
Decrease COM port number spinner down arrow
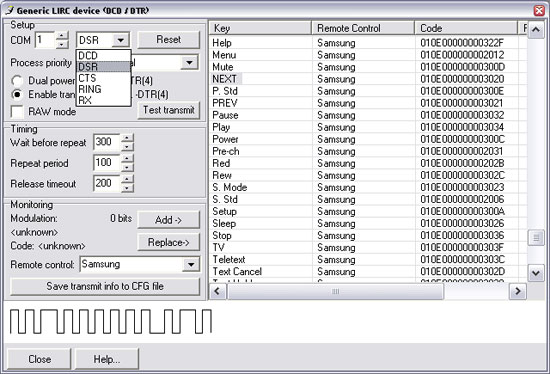pyautogui.click(x=61, y=44)
